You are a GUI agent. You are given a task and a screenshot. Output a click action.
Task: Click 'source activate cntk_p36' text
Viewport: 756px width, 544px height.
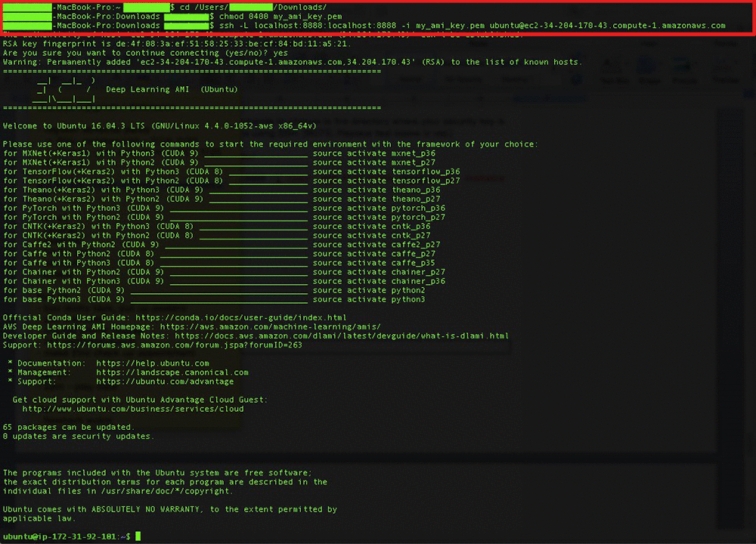click(371, 227)
